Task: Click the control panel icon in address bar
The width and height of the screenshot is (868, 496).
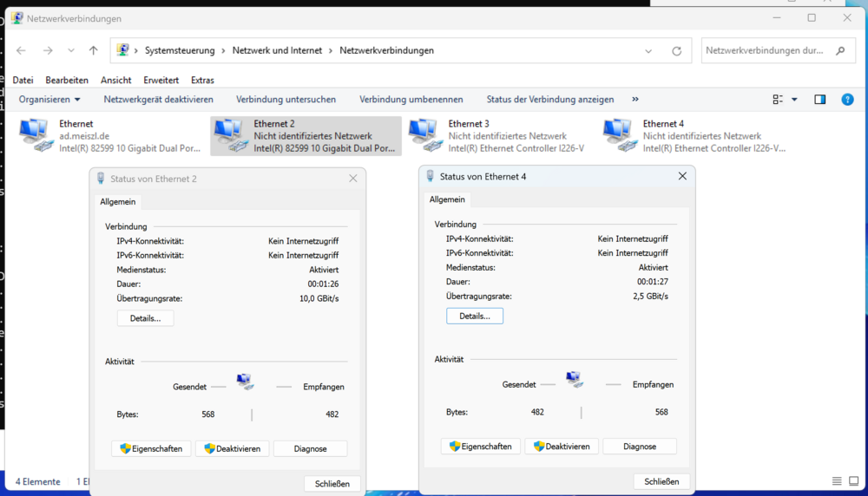Action: (x=122, y=49)
